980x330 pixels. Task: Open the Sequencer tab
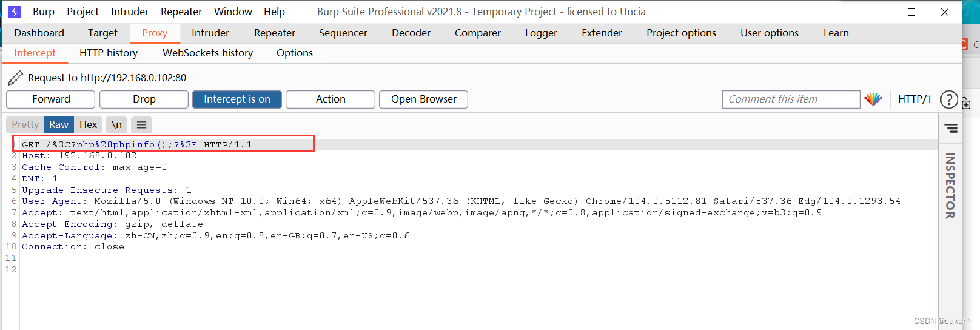[x=343, y=33]
